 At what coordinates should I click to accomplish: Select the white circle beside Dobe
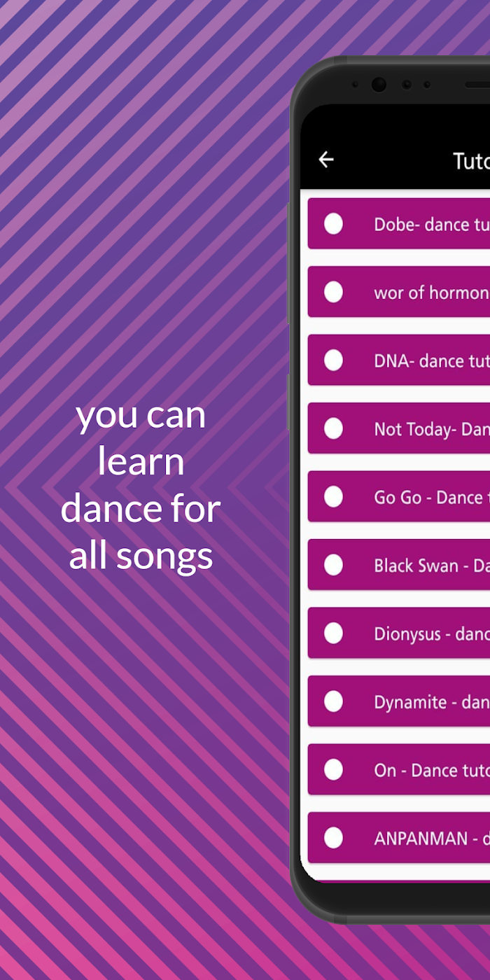(x=334, y=224)
